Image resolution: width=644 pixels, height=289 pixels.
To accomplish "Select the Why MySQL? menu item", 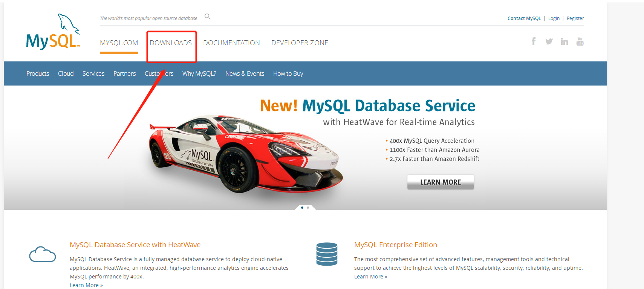I will (x=199, y=73).
